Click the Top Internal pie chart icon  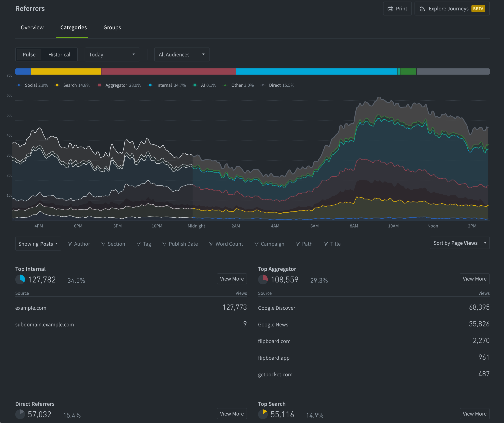pyautogui.click(x=20, y=279)
